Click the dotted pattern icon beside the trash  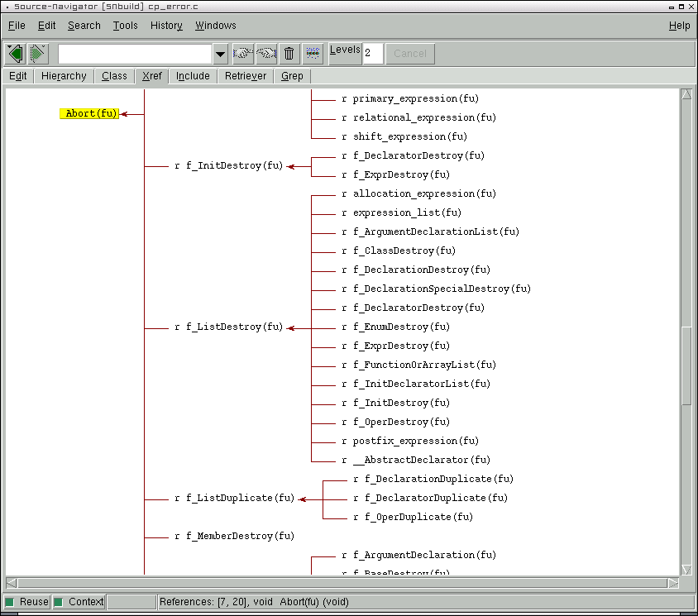tap(313, 53)
